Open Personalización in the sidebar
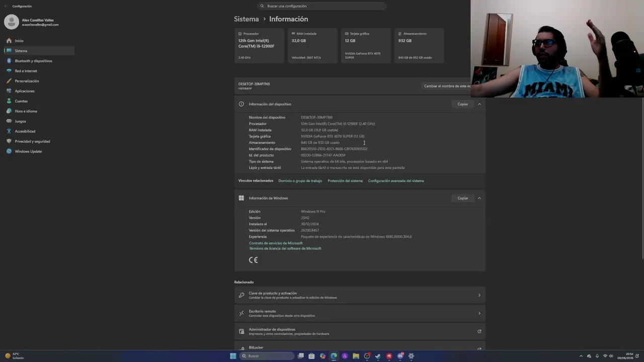 pos(39,81)
